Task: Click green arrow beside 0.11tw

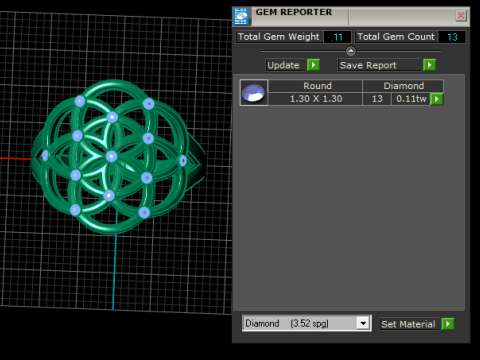Action: coord(437,99)
